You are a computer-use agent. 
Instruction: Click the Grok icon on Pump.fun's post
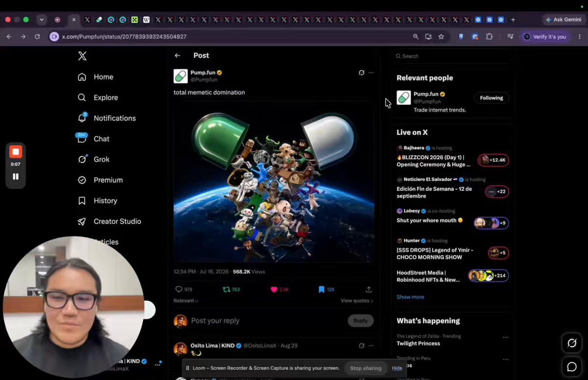click(362, 73)
